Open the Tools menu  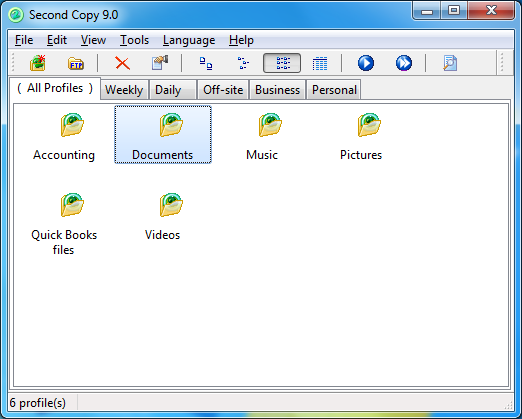coord(134,40)
